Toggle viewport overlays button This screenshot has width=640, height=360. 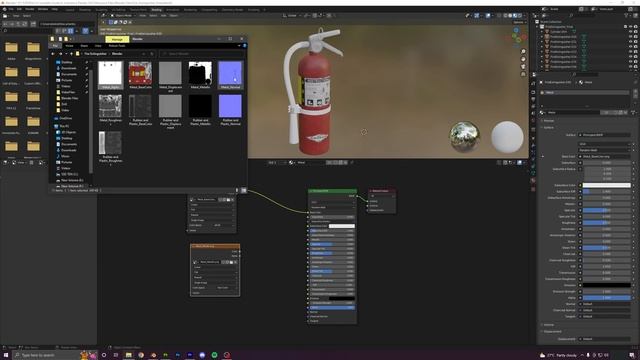[488, 16]
